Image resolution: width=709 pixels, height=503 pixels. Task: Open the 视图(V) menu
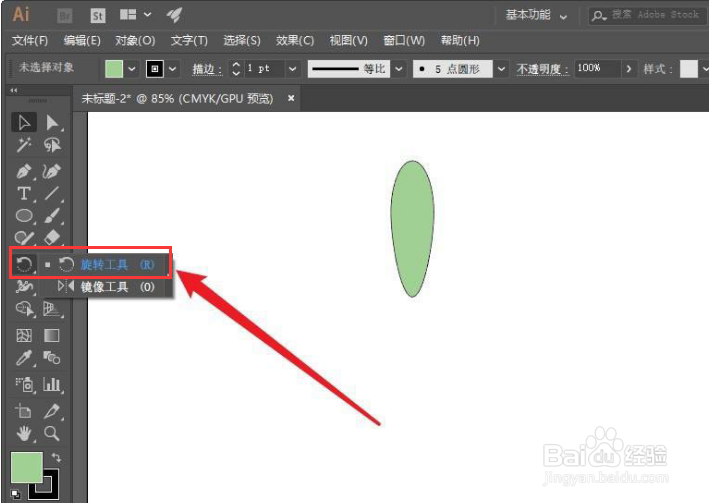[348, 41]
